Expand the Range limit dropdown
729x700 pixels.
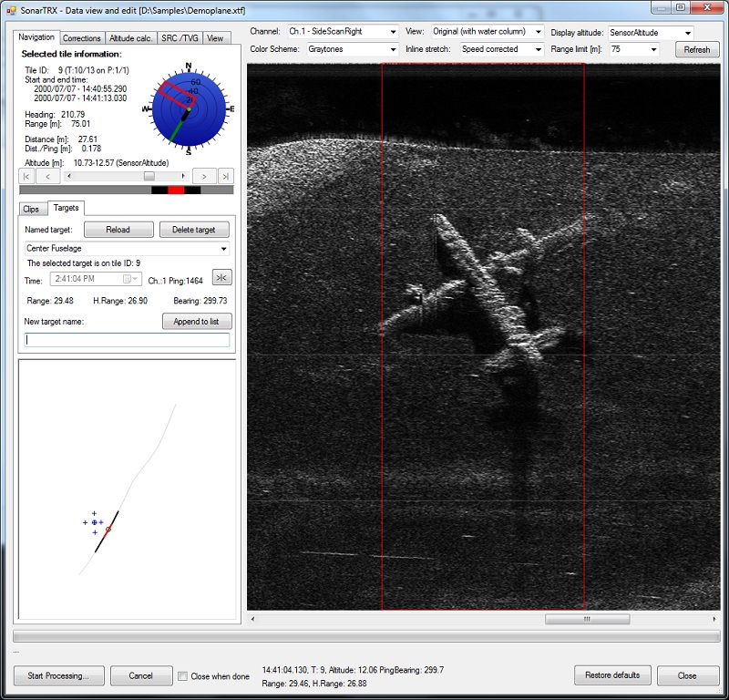pyautogui.click(x=634, y=49)
